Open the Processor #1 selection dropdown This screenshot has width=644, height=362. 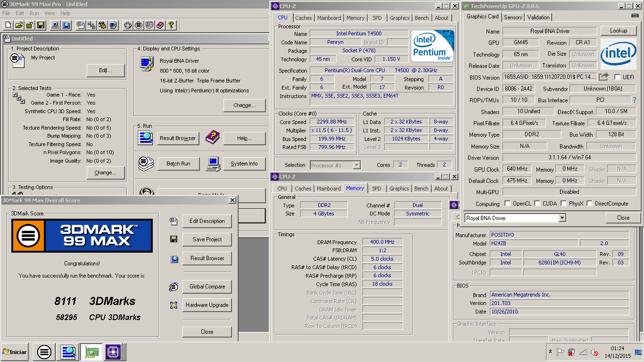click(356, 165)
